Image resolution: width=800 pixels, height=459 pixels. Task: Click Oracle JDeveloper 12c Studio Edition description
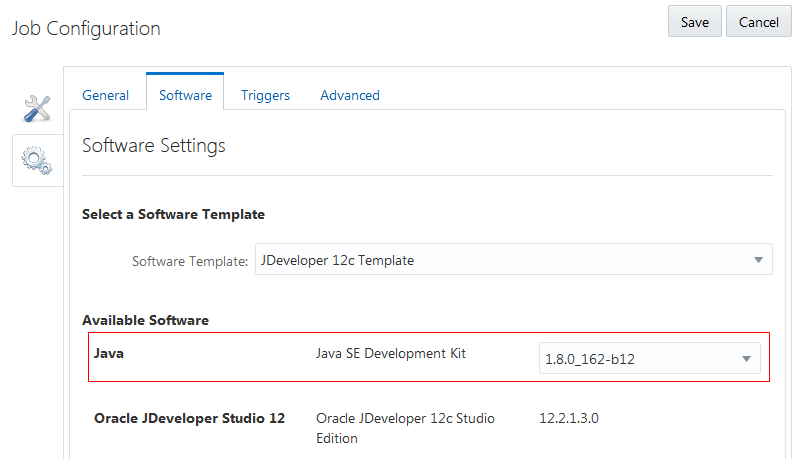405,428
